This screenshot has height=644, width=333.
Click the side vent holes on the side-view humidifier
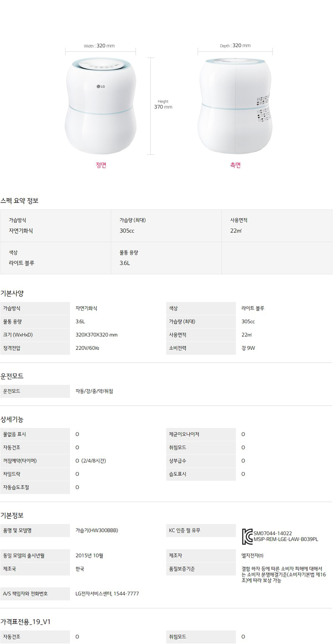(x=263, y=107)
